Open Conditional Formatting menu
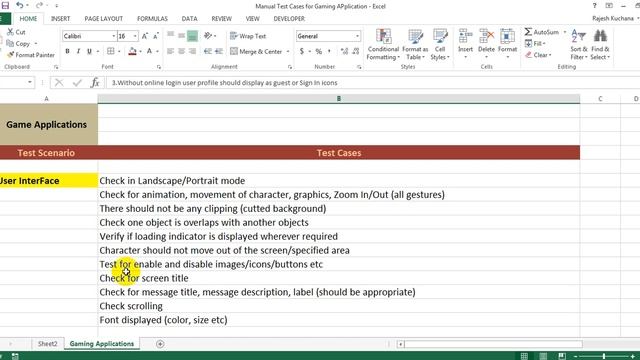The image size is (640, 360). [383, 44]
